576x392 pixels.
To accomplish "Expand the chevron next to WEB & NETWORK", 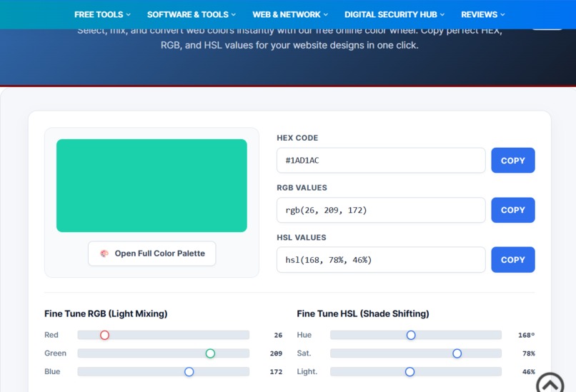I will click(326, 15).
